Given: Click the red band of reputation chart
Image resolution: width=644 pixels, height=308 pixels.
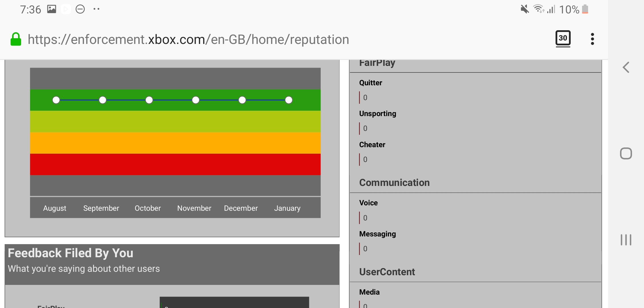Looking at the screenshot, I should 175,164.
